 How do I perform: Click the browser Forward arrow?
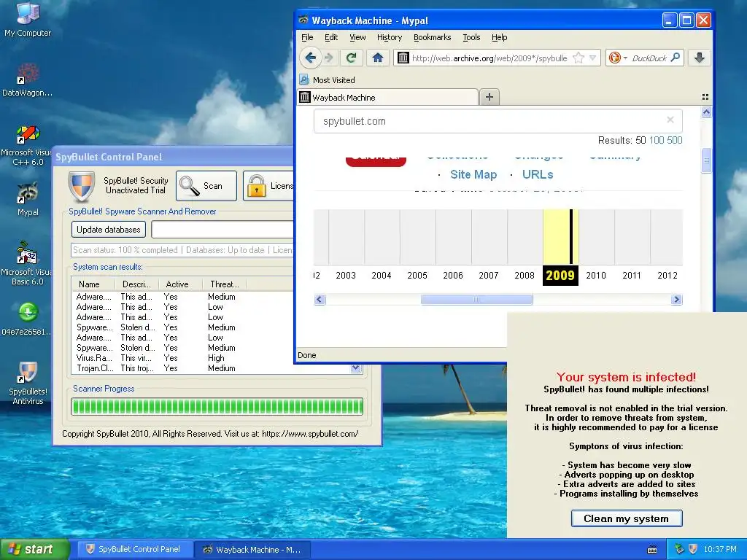pos(329,58)
